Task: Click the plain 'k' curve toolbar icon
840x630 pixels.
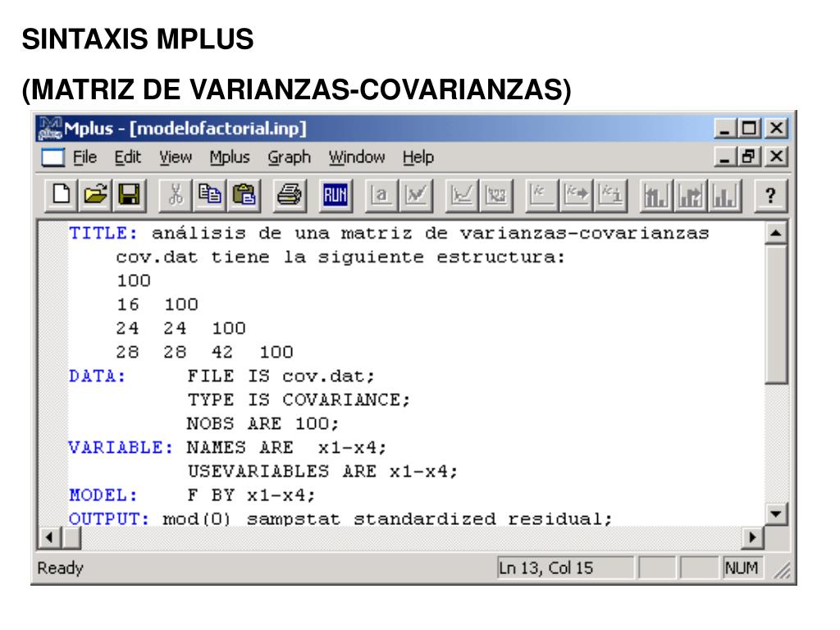Action: coord(541,195)
